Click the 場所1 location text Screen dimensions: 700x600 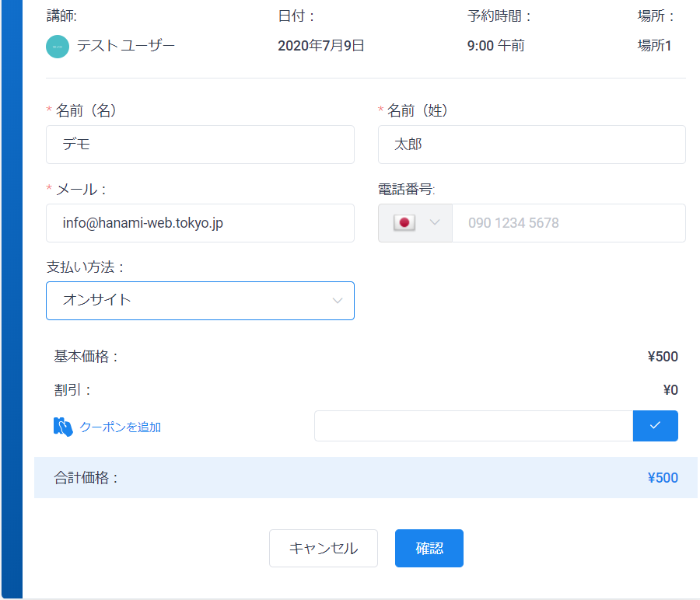tap(654, 46)
